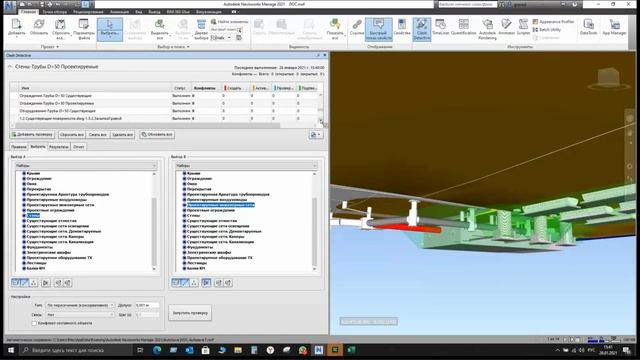Open the Animator tool
This screenshot has width=640, height=360.
tap(506, 27)
